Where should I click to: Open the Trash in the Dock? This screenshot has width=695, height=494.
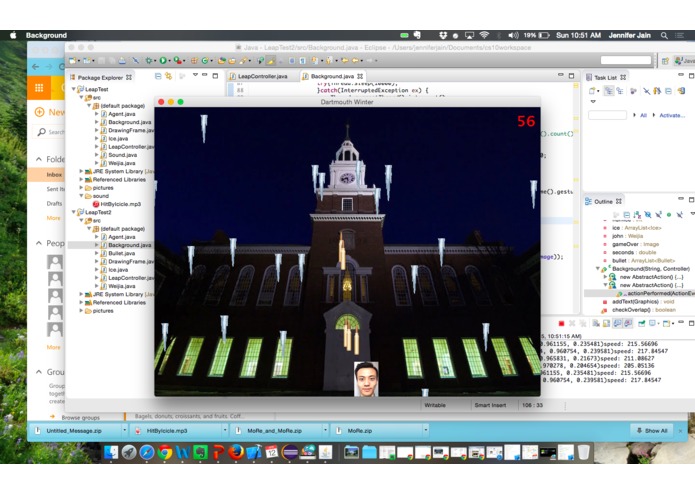tap(584, 452)
